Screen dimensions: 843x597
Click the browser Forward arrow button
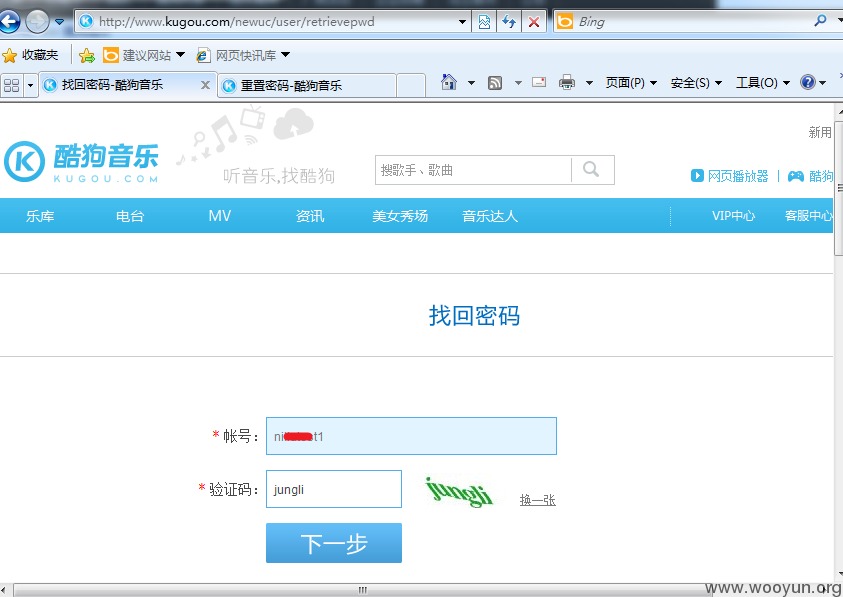(x=37, y=22)
